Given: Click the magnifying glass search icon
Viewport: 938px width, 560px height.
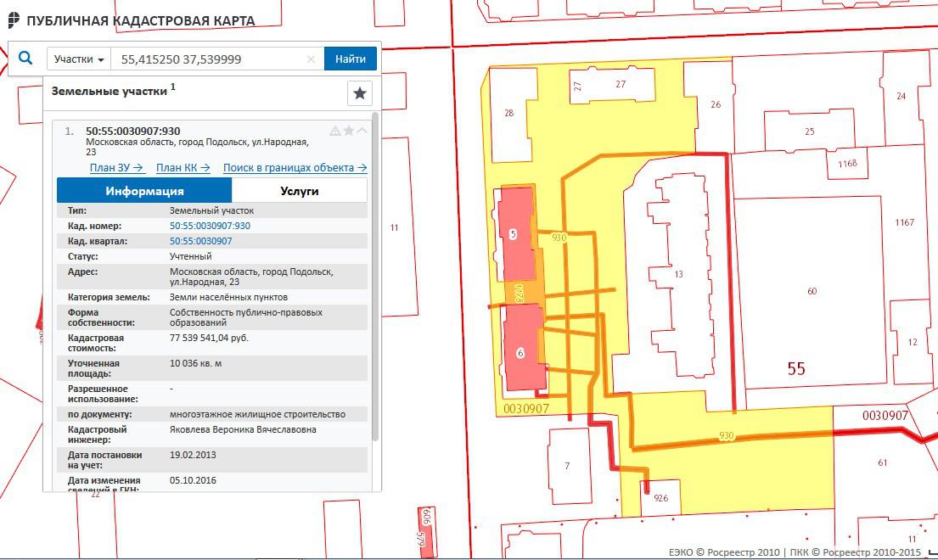Looking at the screenshot, I should 25,59.
